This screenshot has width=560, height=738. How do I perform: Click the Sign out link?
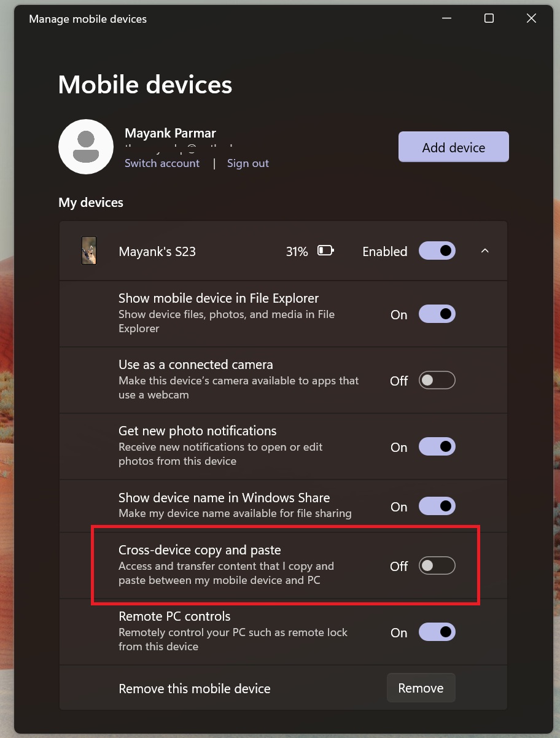tap(247, 163)
